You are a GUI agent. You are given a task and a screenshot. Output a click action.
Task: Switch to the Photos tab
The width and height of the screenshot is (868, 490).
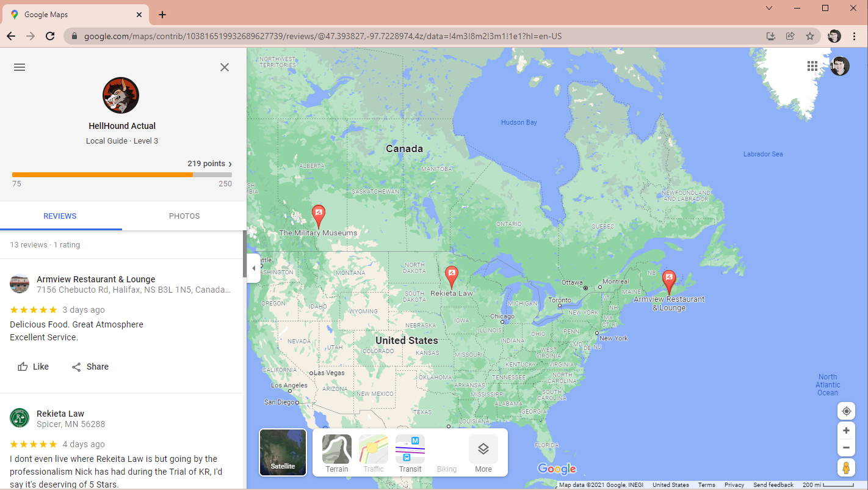[184, 216]
